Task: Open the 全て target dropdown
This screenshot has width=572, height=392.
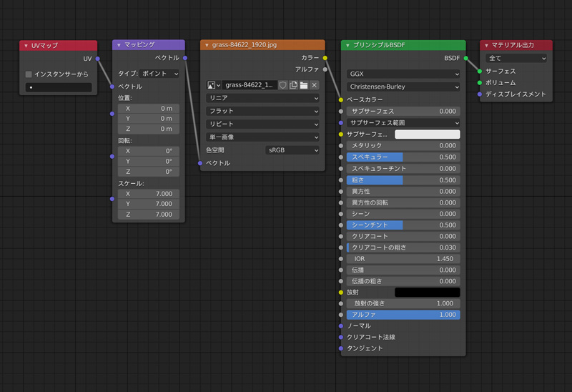Action: 516,58
